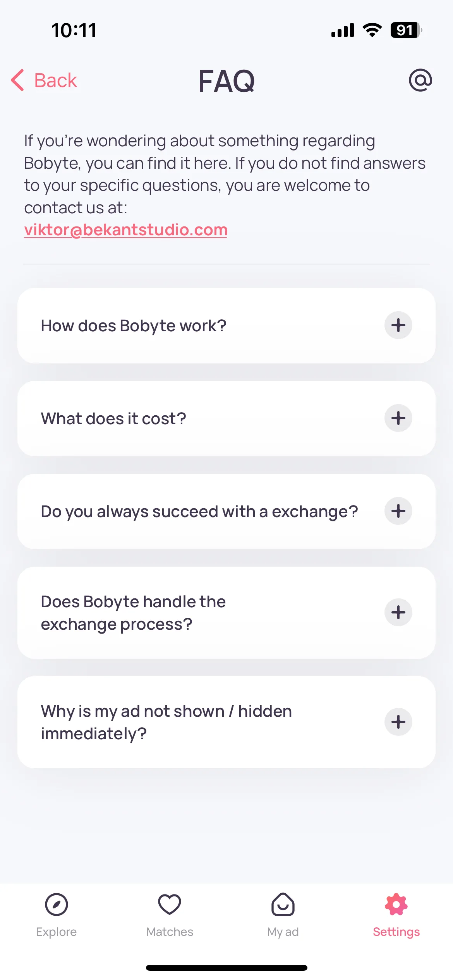Go back using the Back label
The height and width of the screenshot is (980, 453).
click(56, 81)
